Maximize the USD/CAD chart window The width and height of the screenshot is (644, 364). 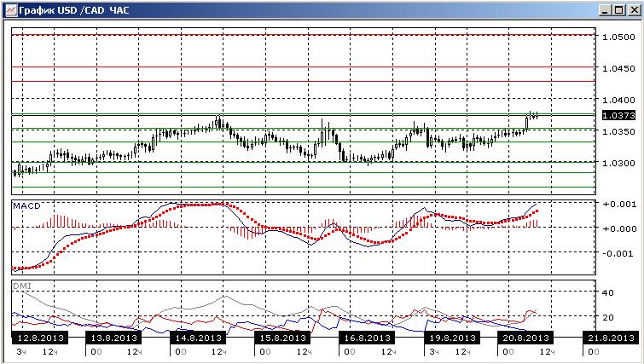pyautogui.click(x=619, y=10)
